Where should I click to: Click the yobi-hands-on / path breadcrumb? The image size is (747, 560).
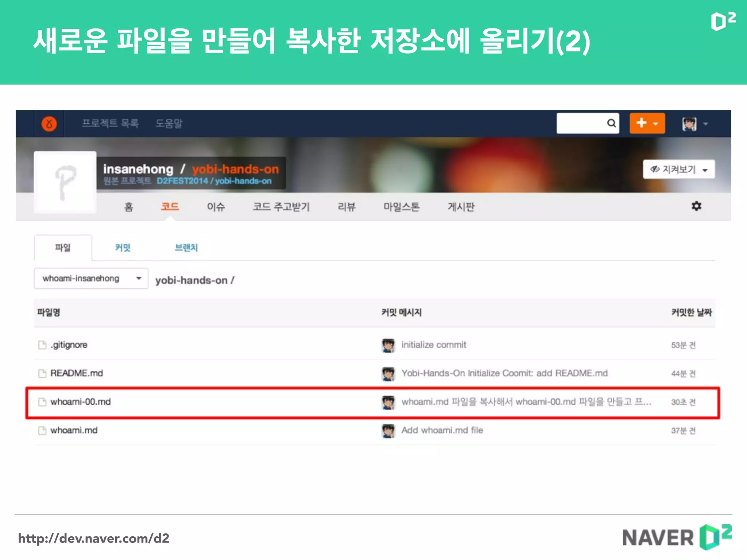(195, 280)
